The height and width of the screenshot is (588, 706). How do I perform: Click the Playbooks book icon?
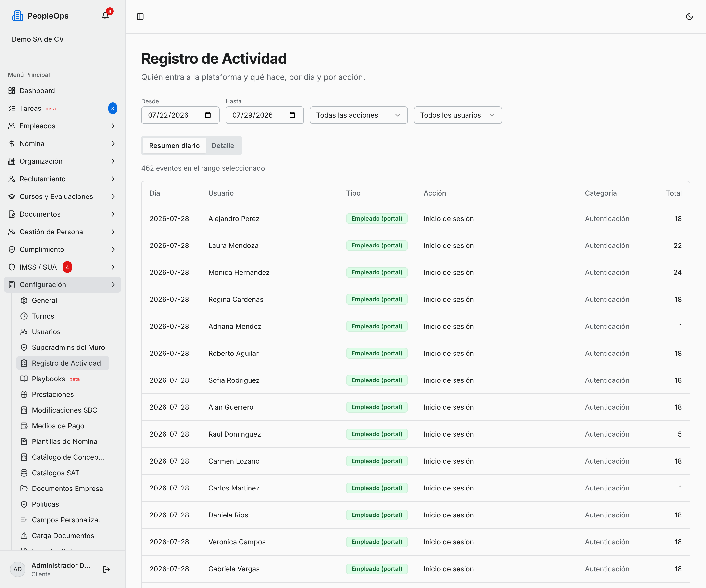24,379
